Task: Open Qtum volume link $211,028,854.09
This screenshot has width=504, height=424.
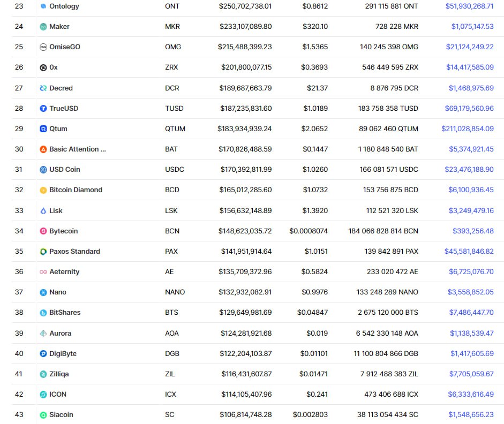Action: tap(468, 129)
